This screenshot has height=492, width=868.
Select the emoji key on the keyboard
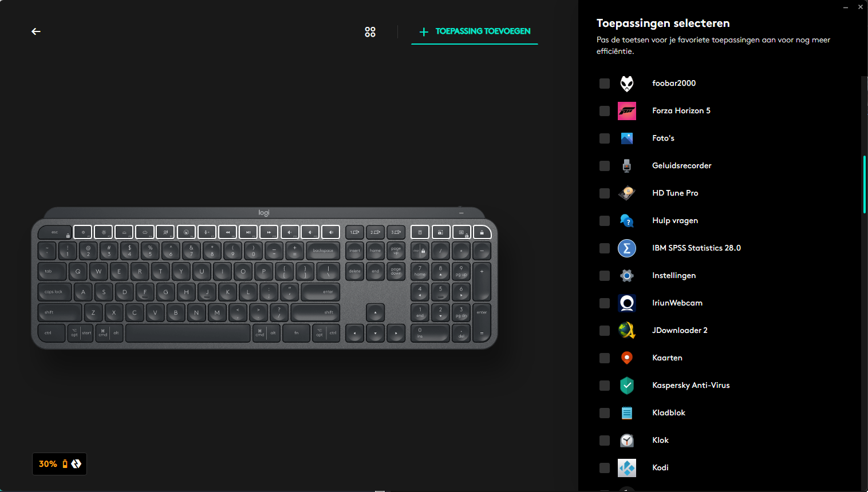(186, 232)
